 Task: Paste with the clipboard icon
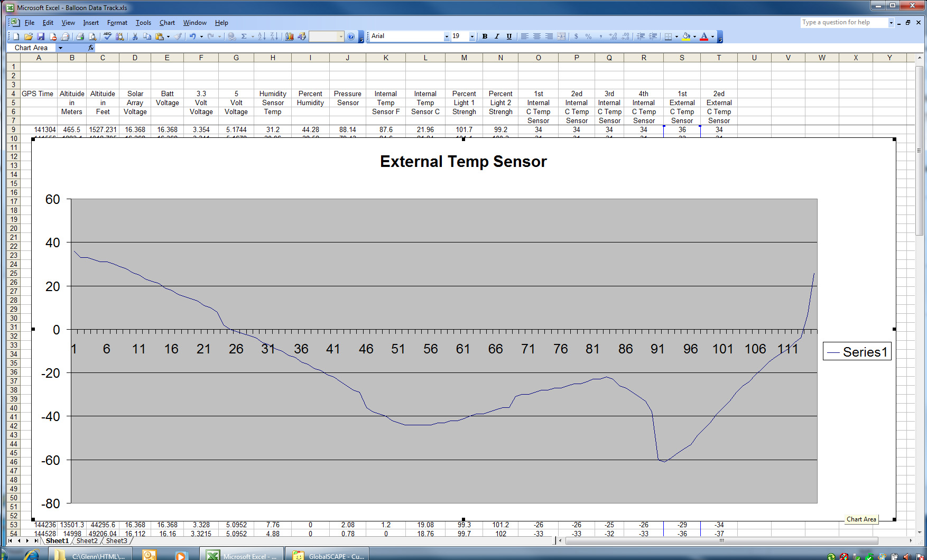[160, 36]
